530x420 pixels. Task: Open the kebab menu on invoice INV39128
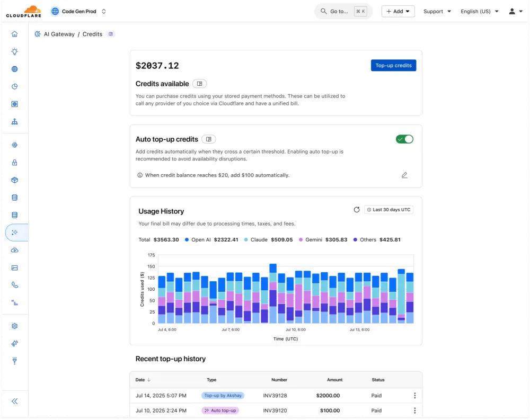click(x=415, y=395)
